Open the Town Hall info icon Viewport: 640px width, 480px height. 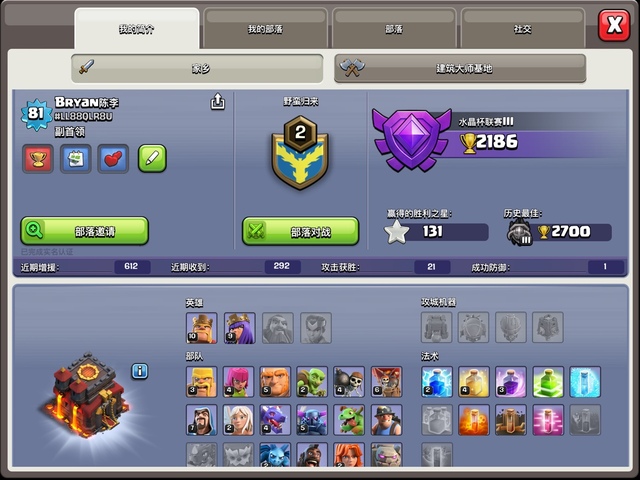click(x=140, y=371)
